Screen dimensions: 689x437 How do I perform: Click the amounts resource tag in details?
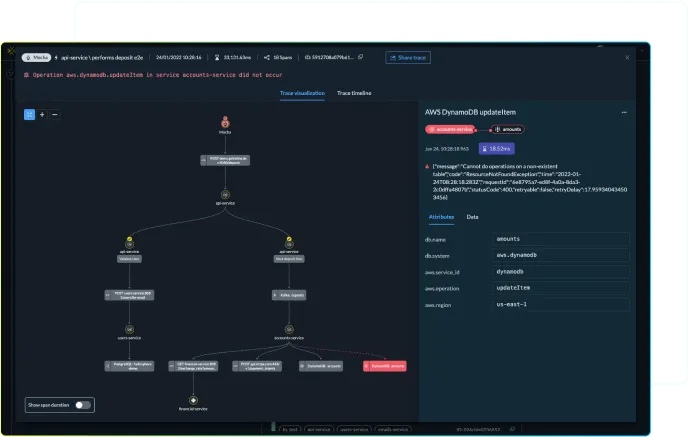508,130
